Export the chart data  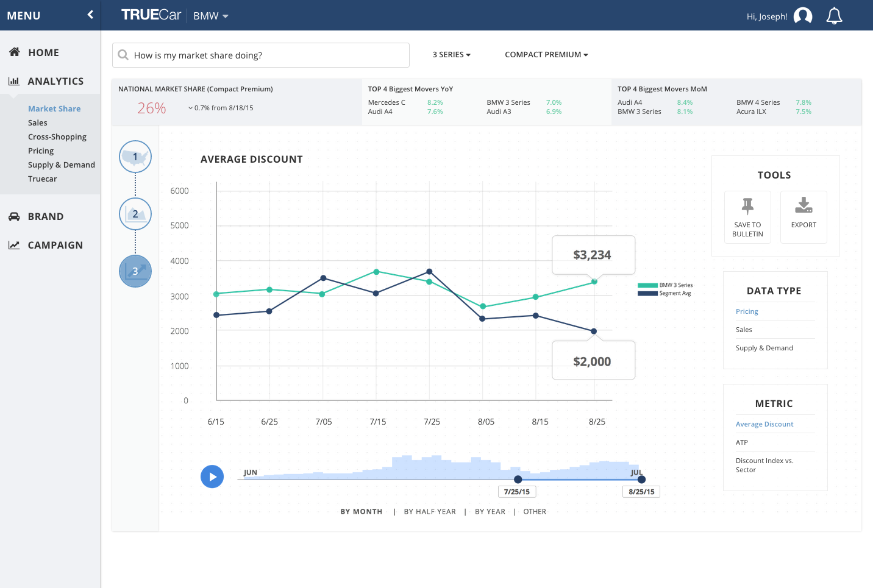[x=804, y=217]
